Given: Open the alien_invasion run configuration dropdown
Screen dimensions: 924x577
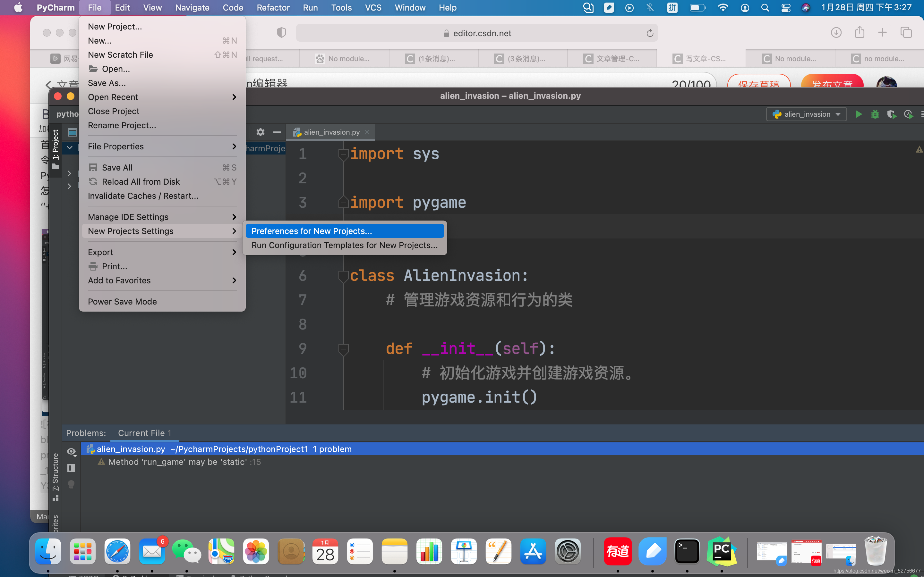Looking at the screenshot, I should 806,114.
